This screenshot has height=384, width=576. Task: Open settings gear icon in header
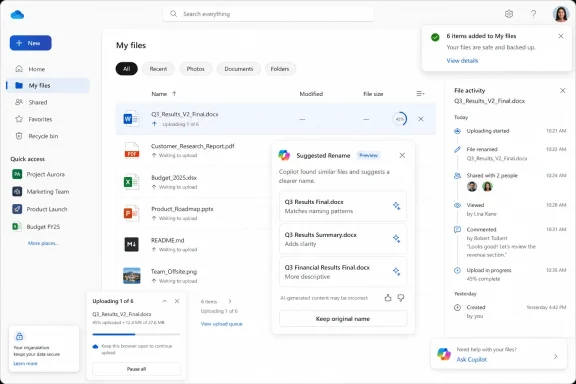[x=509, y=14]
